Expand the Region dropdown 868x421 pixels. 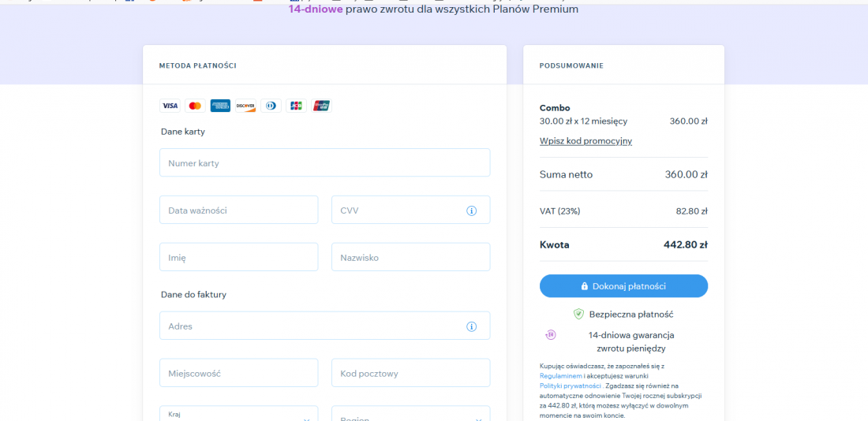tap(410, 415)
